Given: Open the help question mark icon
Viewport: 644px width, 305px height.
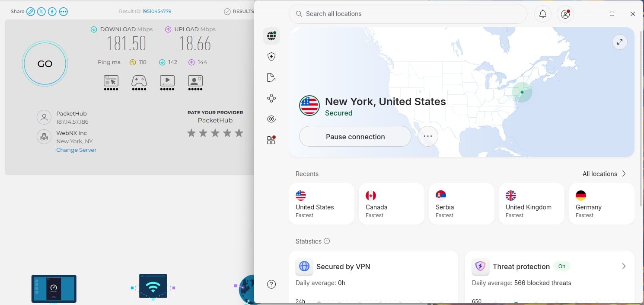Looking at the screenshot, I should [271, 284].
